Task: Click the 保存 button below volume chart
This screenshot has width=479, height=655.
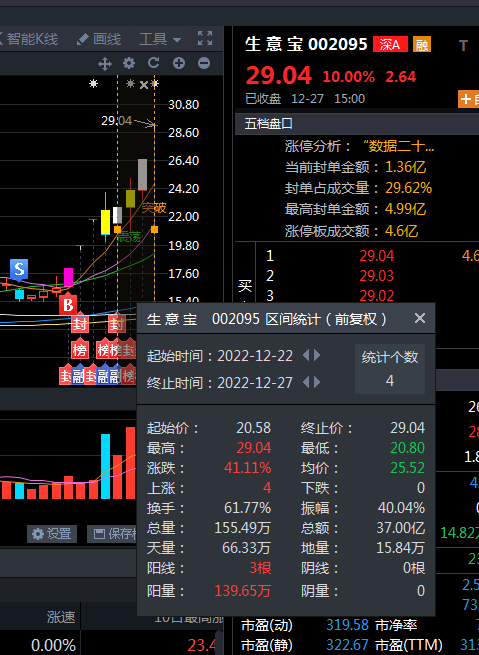Action: [112, 534]
